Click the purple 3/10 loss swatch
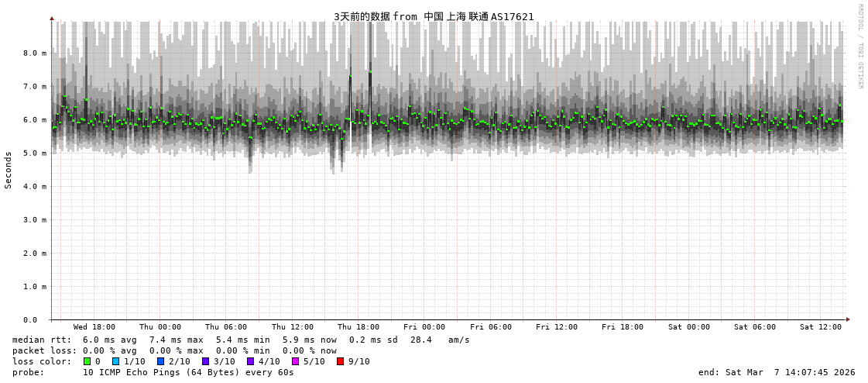 point(205,361)
